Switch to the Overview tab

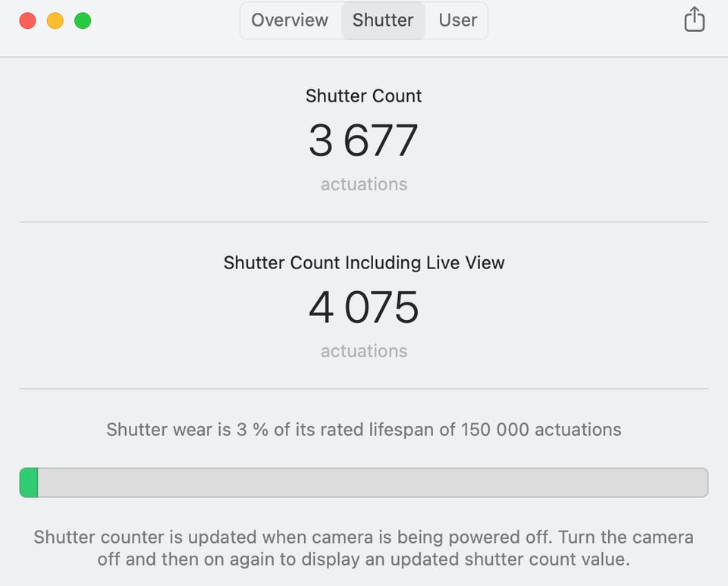click(x=290, y=20)
